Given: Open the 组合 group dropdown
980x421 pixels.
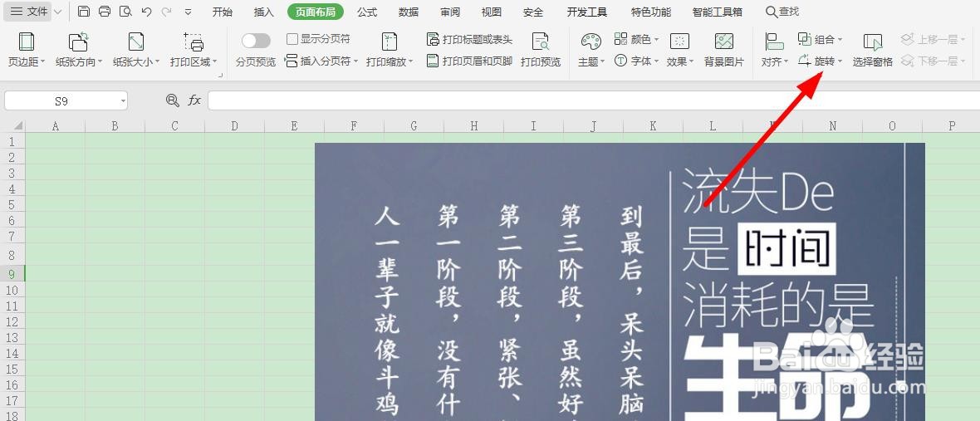Looking at the screenshot, I should coord(821,39).
